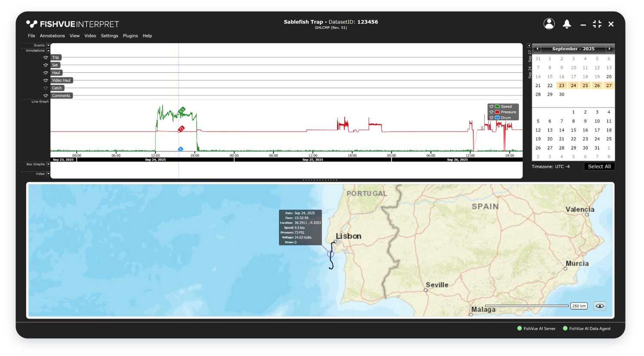The image size is (644, 356).
Task: Select September 25 in the calendar
Action: 585,86
